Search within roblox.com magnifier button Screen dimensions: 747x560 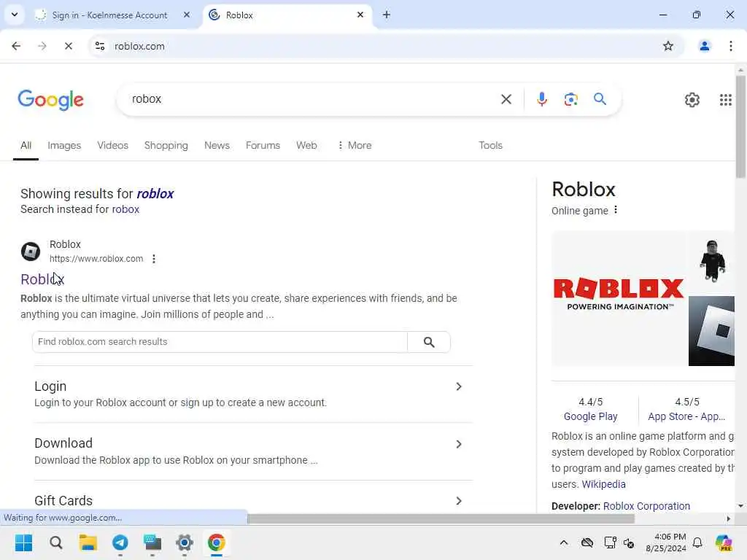pos(429,342)
